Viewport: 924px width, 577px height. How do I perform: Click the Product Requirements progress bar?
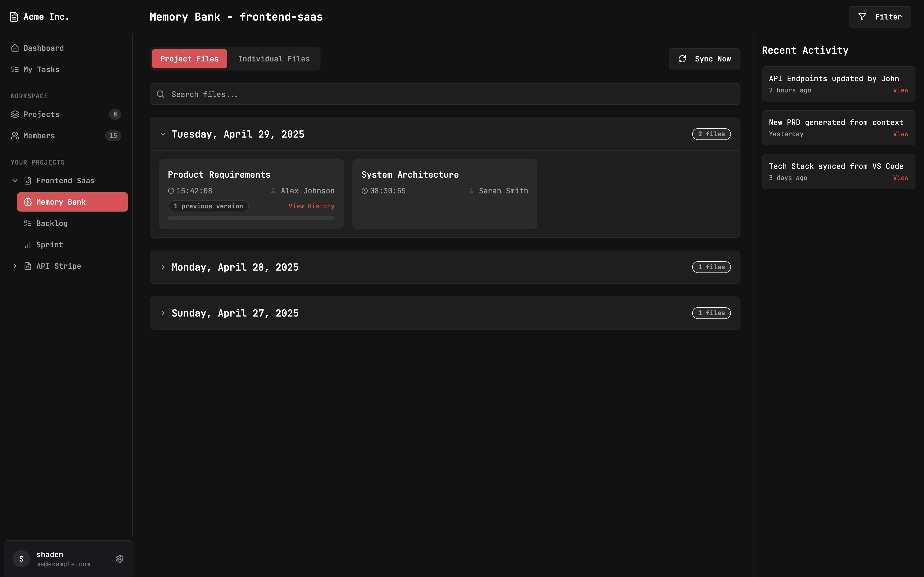(251, 218)
